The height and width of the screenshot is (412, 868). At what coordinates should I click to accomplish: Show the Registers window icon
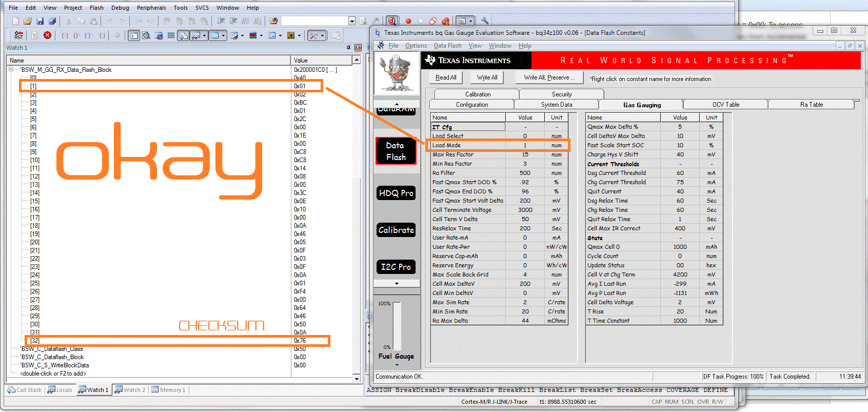point(171,35)
